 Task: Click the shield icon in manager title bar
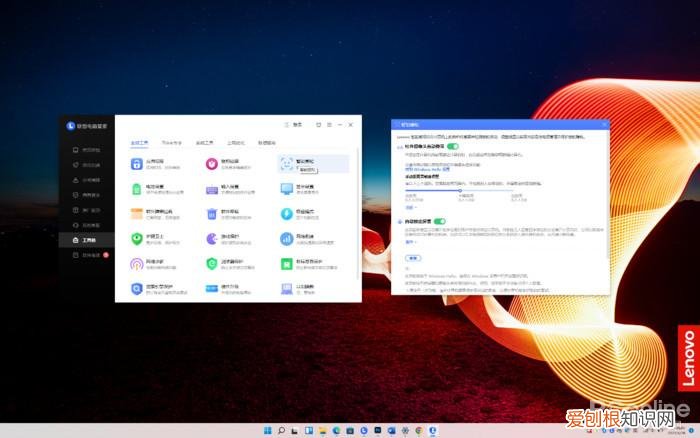coord(319,125)
